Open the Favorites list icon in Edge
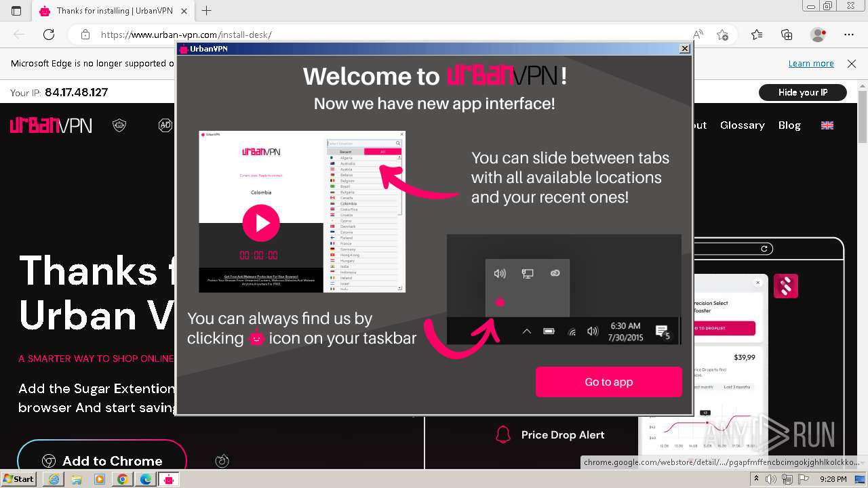868x488 pixels. [x=757, y=35]
